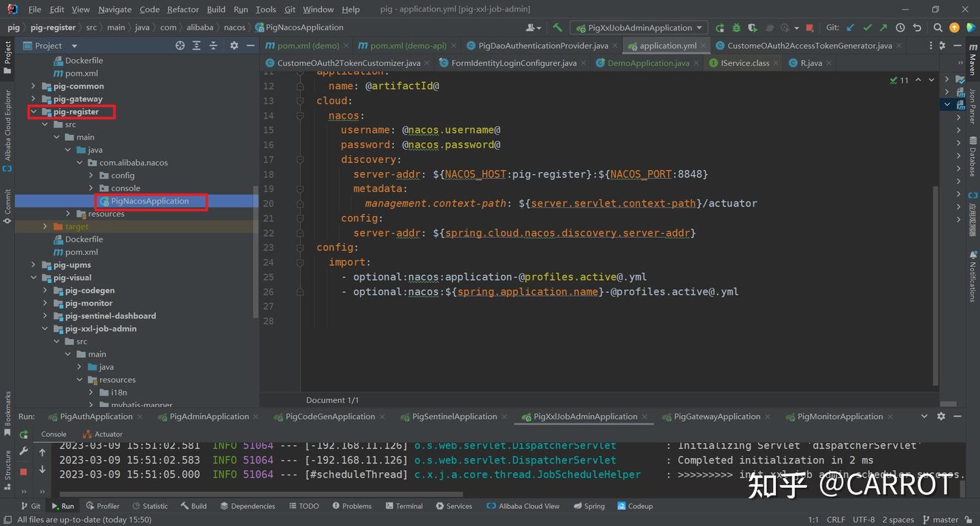Expand the pig-common module
The height and width of the screenshot is (526, 980).
[33, 86]
